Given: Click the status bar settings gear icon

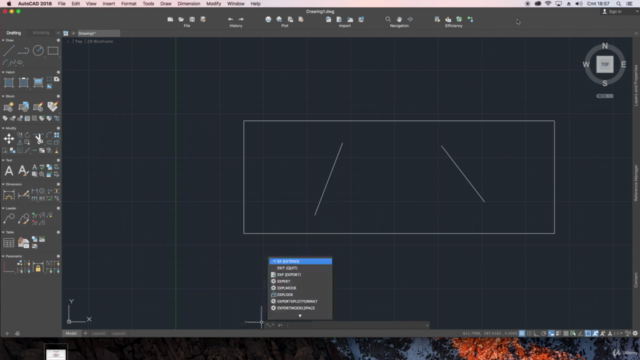Looking at the screenshot, I should click(x=635, y=333).
